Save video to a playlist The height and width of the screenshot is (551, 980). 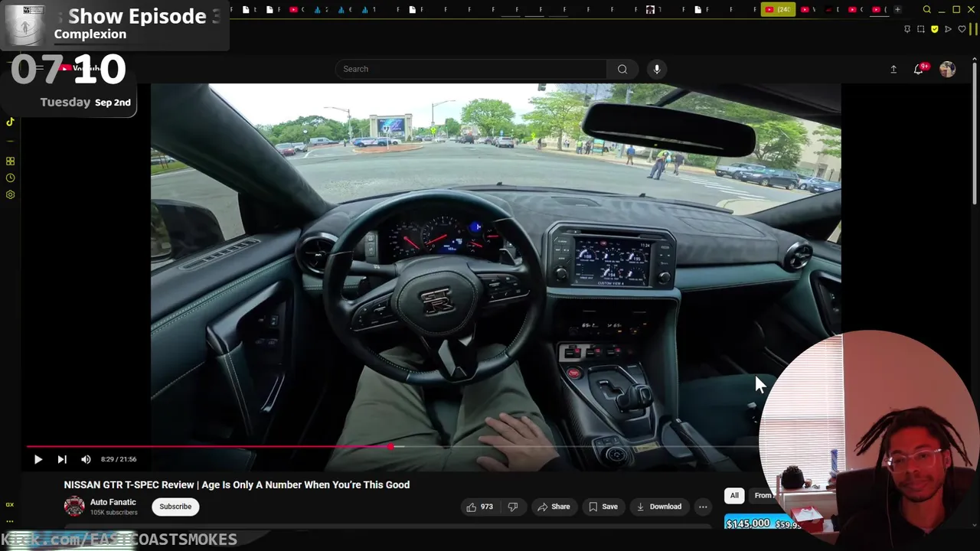coord(603,507)
